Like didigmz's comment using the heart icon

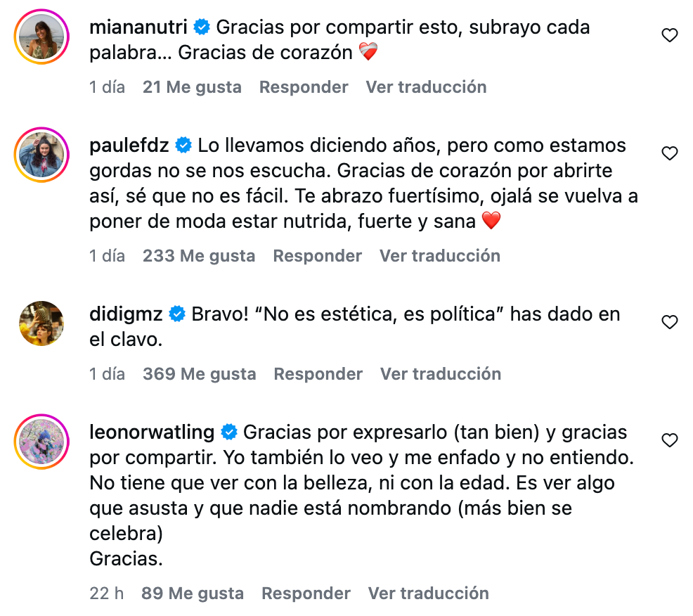pyautogui.click(x=668, y=322)
